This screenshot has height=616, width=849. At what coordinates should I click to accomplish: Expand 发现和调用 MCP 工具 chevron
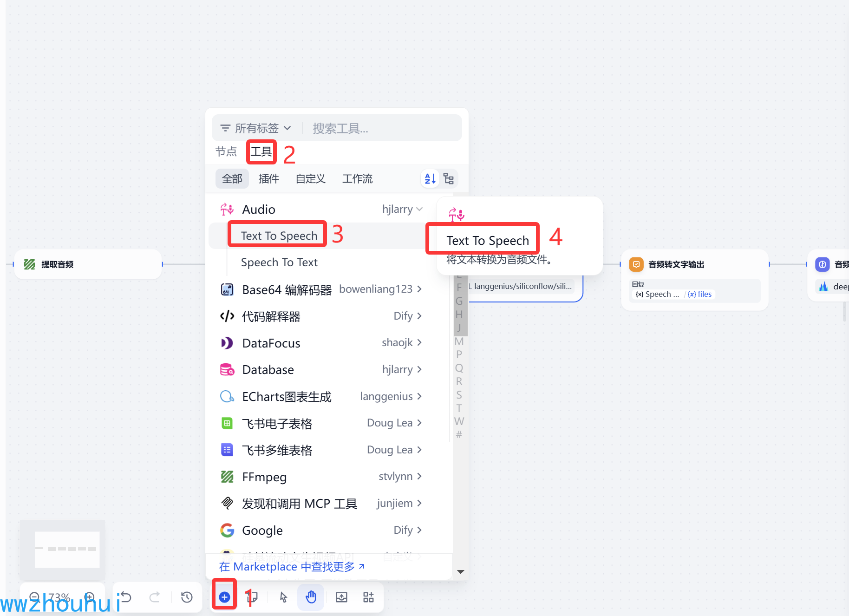point(419,503)
